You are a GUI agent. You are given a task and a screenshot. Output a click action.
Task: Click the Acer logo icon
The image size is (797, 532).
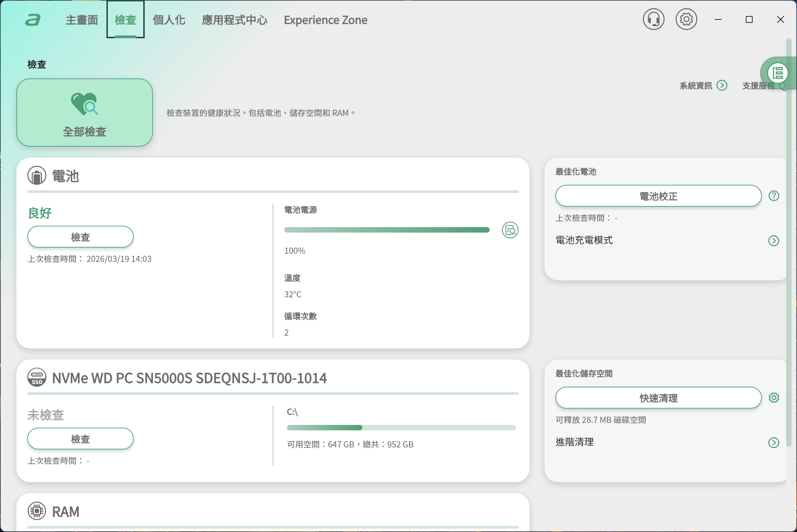33,20
